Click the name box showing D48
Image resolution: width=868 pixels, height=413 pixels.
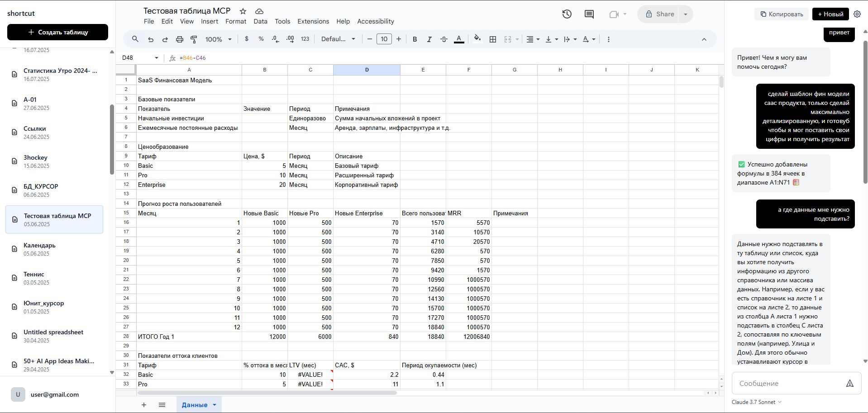pos(140,58)
